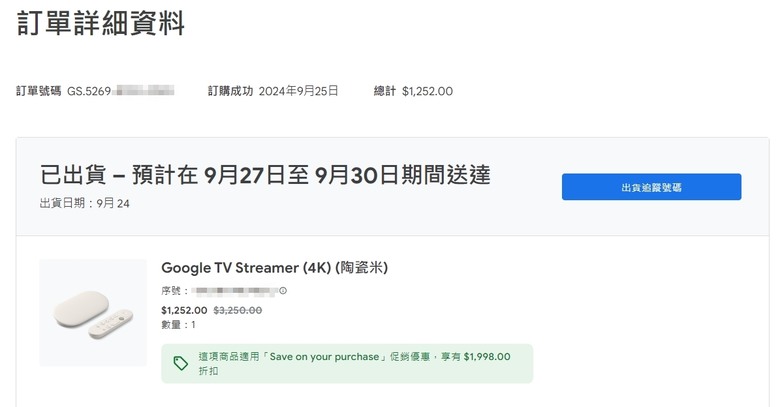Open the 出貨追蹤號碼 shipment tracking button
The height and width of the screenshot is (407, 780).
tap(651, 187)
